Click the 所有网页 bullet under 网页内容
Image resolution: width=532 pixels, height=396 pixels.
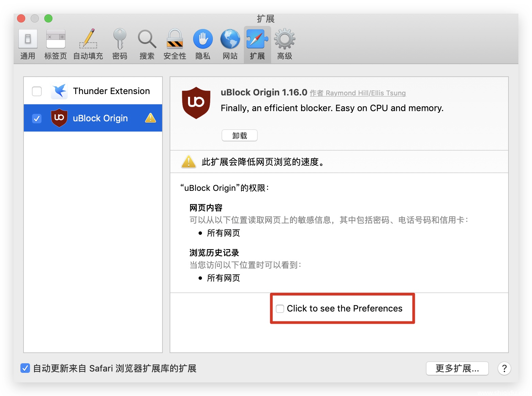click(223, 233)
